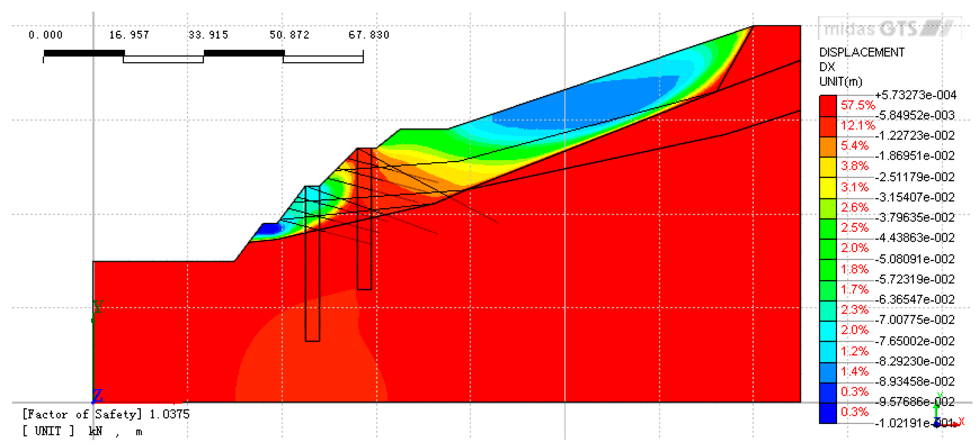Click the midas GTS logo watermark

(889, 28)
